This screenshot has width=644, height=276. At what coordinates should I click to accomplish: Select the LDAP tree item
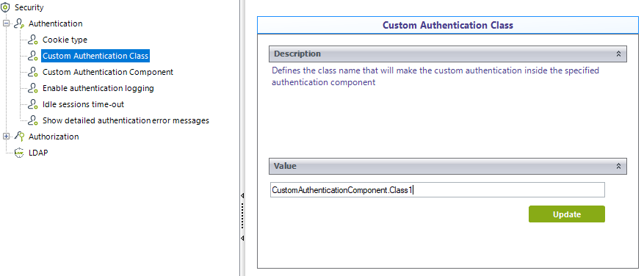tap(38, 153)
